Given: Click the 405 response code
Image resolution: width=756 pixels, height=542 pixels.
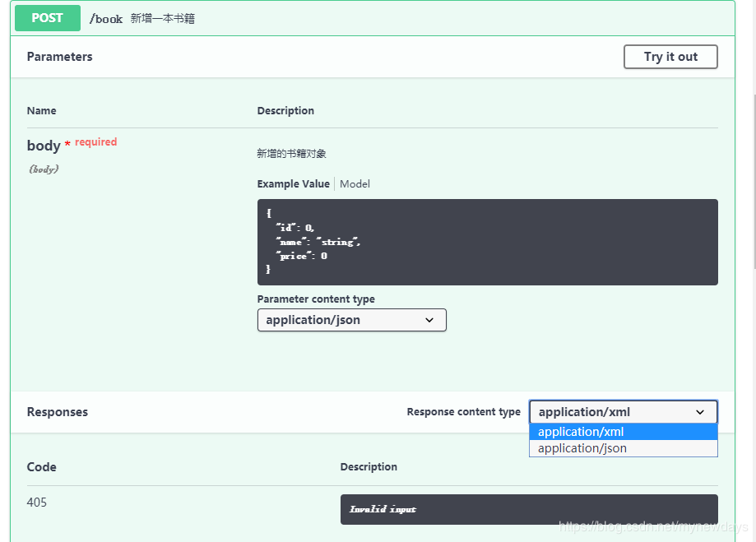Looking at the screenshot, I should pos(37,503).
